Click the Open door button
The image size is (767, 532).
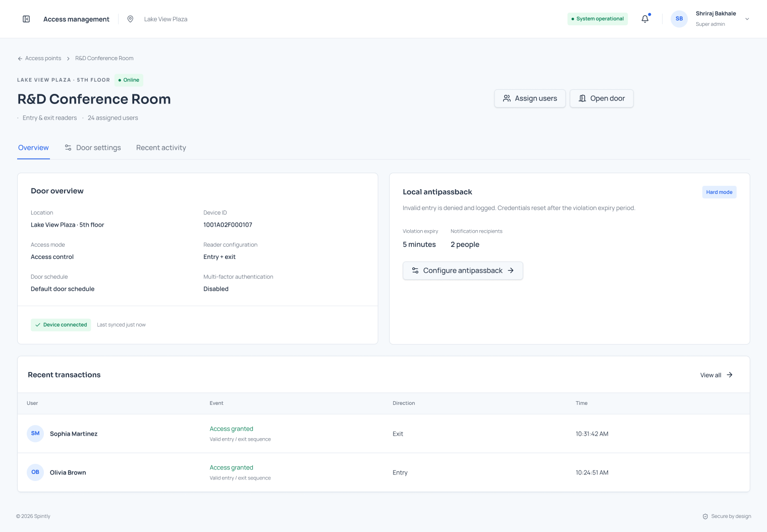tap(601, 98)
